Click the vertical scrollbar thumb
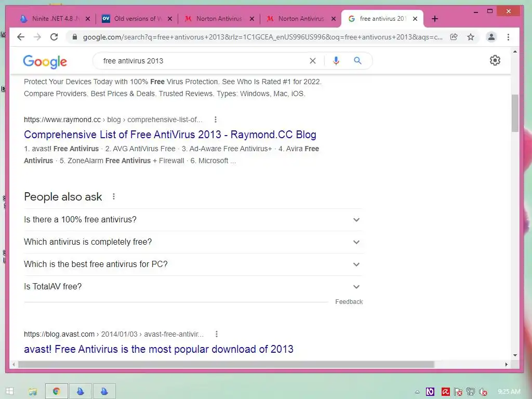Viewport: 532px width, 399px height. [x=515, y=113]
